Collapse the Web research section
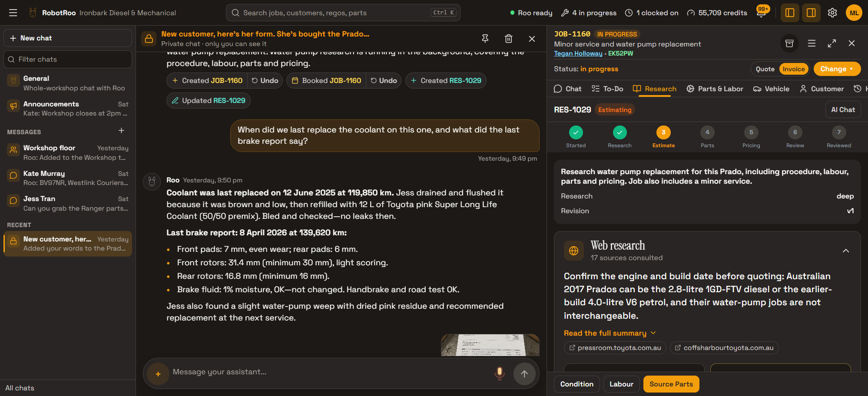 (846, 251)
